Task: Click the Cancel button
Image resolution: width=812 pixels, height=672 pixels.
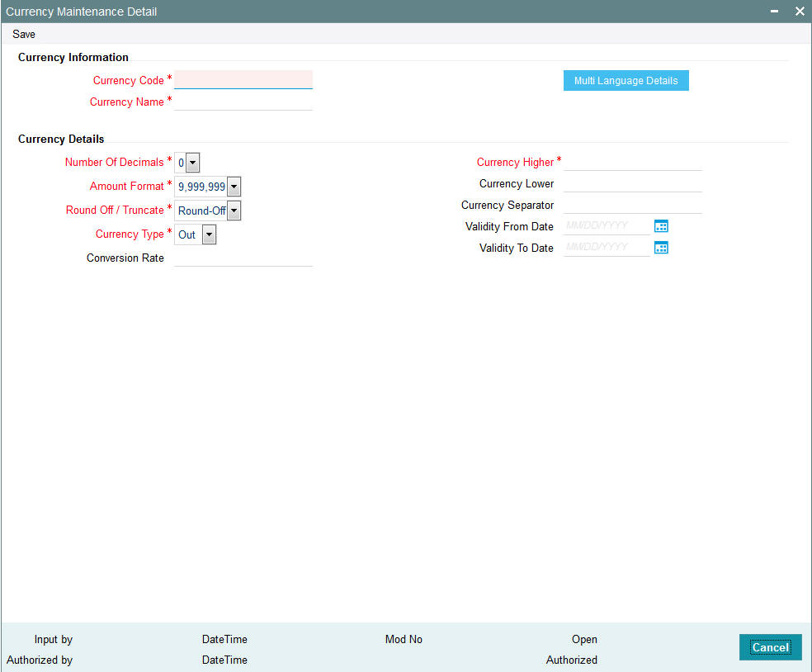Action: coord(771,647)
